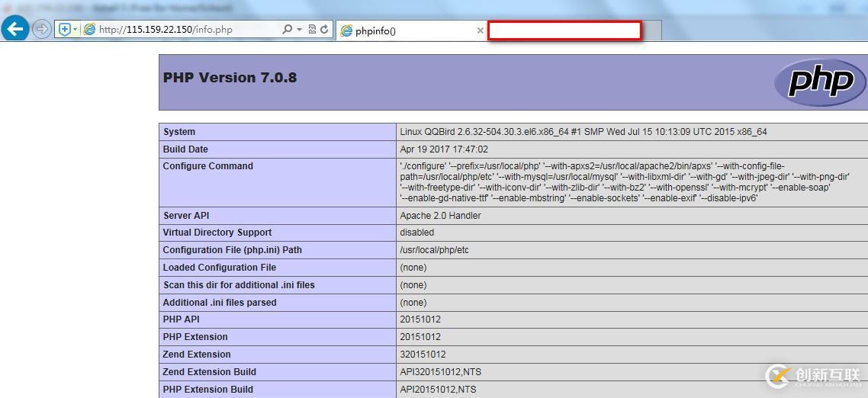Click the '320151012' value
The height and width of the screenshot is (398, 868).
[423, 355]
